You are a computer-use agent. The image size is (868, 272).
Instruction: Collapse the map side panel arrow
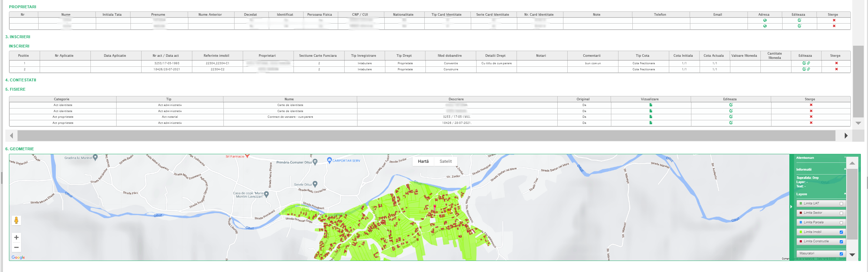point(791,207)
